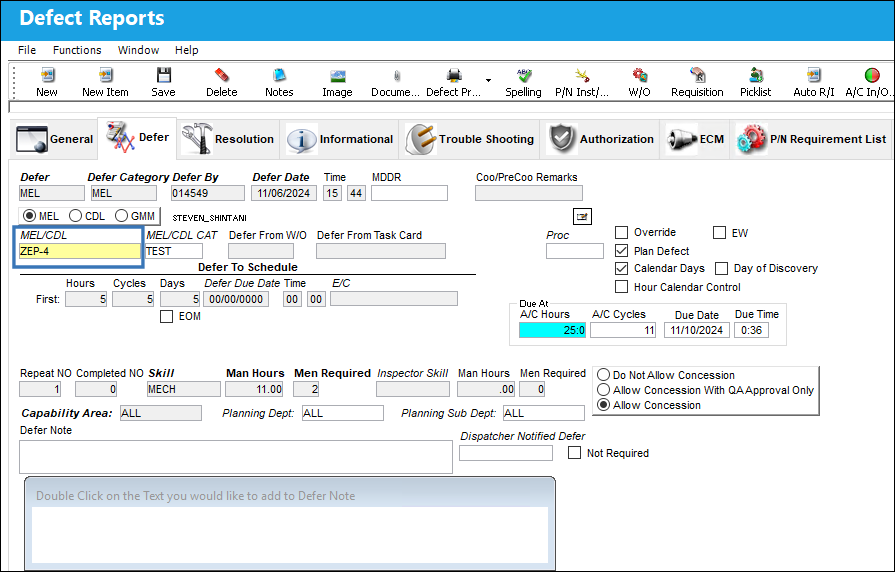Click the A/C Cycles due field
Screen dimensions: 895x572
click(623, 330)
